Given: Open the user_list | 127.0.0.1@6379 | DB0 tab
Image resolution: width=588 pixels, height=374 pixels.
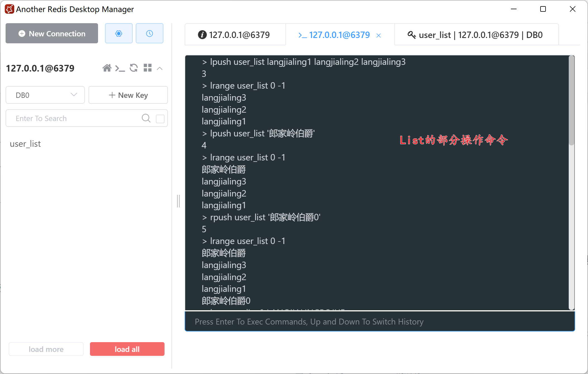Looking at the screenshot, I should [x=476, y=35].
